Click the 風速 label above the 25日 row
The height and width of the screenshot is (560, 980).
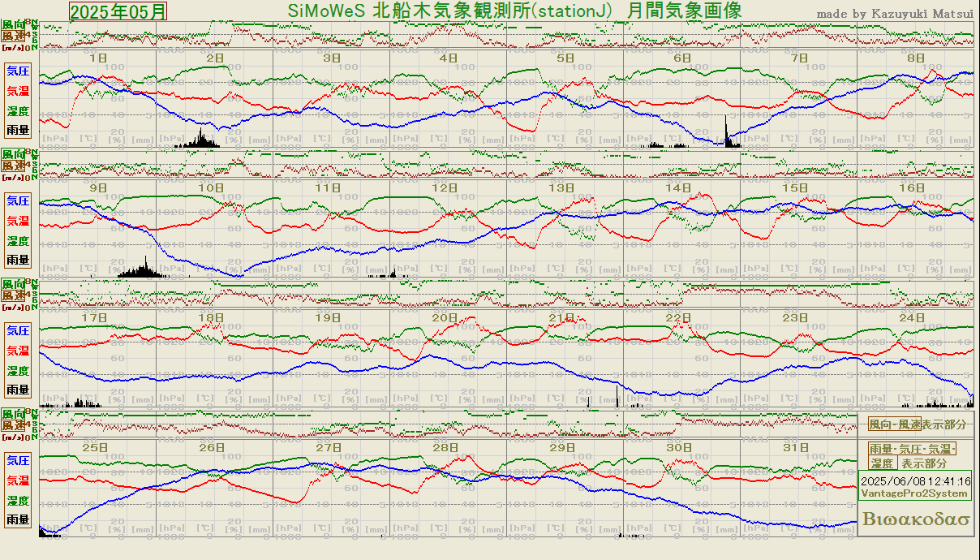click(x=14, y=425)
